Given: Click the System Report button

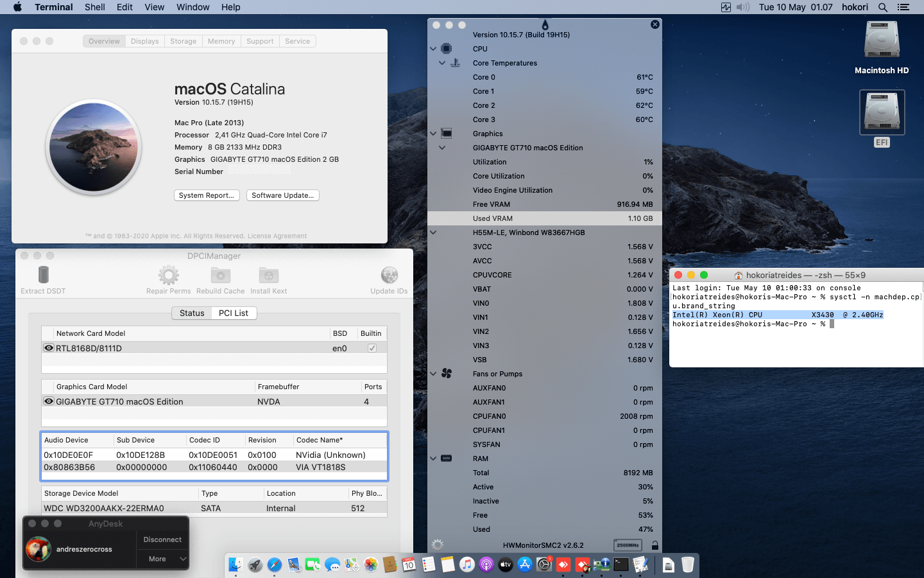Looking at the screenshot, I should (x=207, y=195).
